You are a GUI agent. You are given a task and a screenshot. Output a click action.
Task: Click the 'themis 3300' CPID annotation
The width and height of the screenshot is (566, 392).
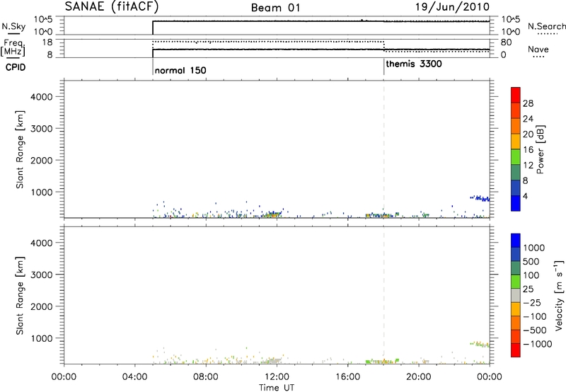point(414,64)
